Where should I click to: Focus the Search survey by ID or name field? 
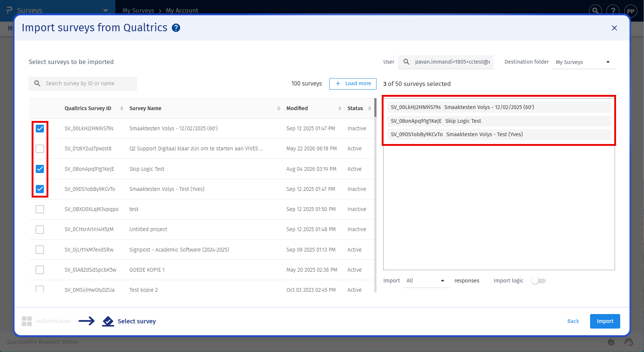tap(83, 83)
